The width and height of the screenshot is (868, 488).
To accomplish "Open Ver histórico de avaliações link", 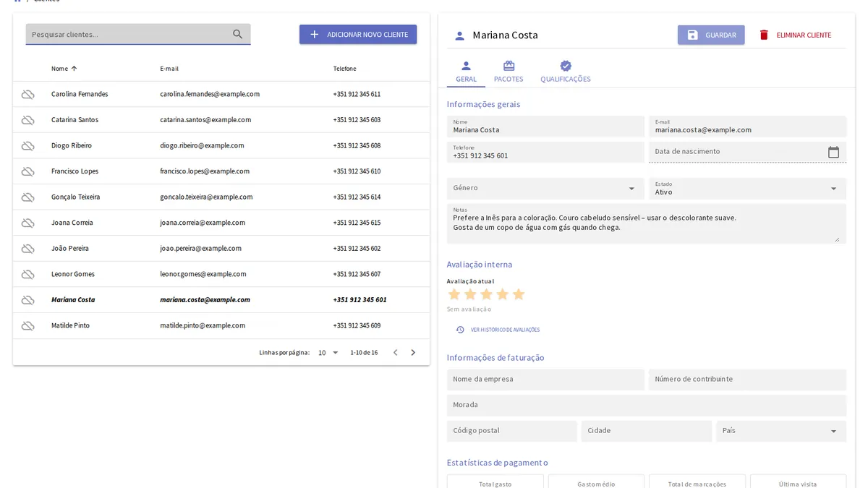I will pyautogui.click(x=498, y=330).
